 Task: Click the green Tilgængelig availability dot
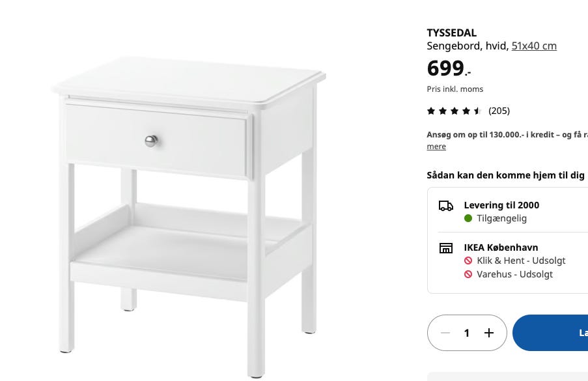pyautogui.click(x=468, y=219)
